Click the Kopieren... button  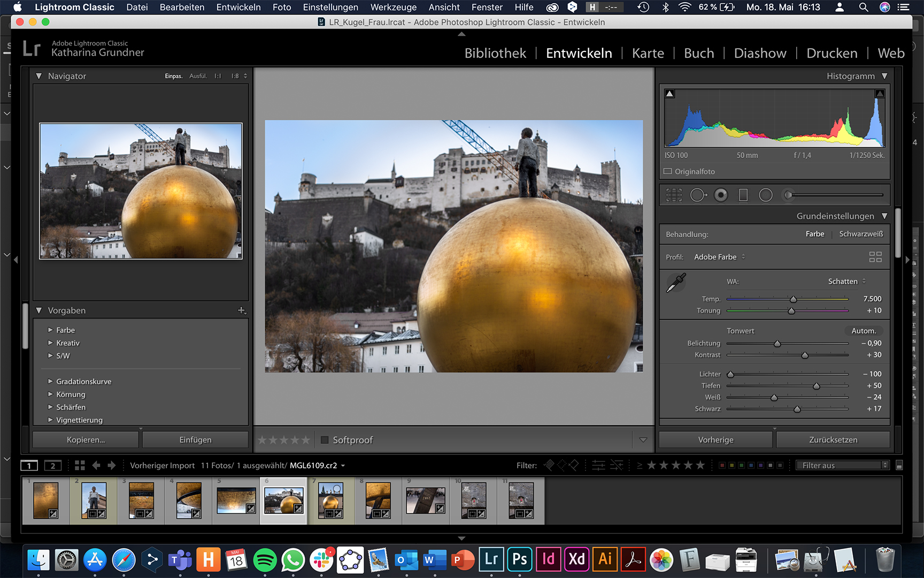[x=86, y=440]
